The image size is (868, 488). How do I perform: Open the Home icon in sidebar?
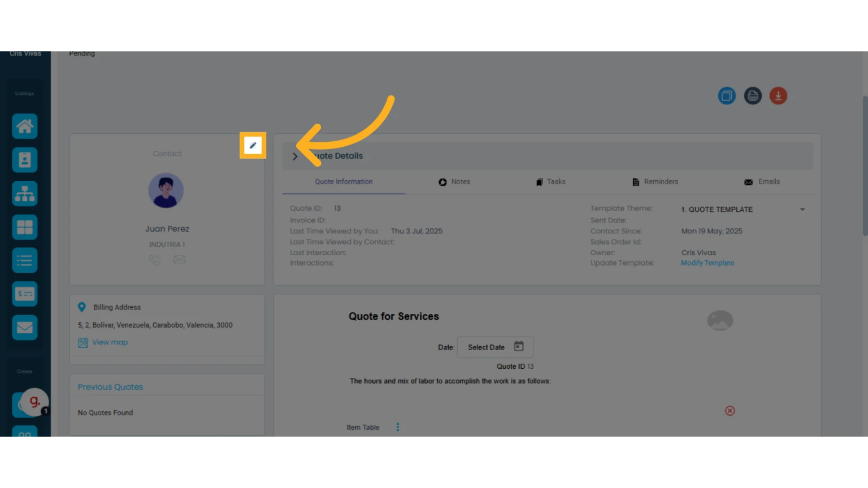pos(25,127)
